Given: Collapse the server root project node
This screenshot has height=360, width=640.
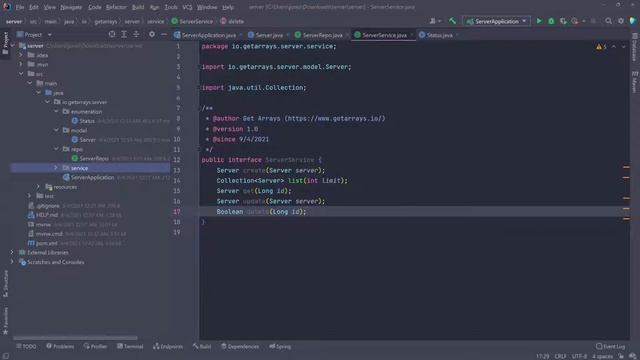Looking at the screenshot, I should tap(13, 46).
